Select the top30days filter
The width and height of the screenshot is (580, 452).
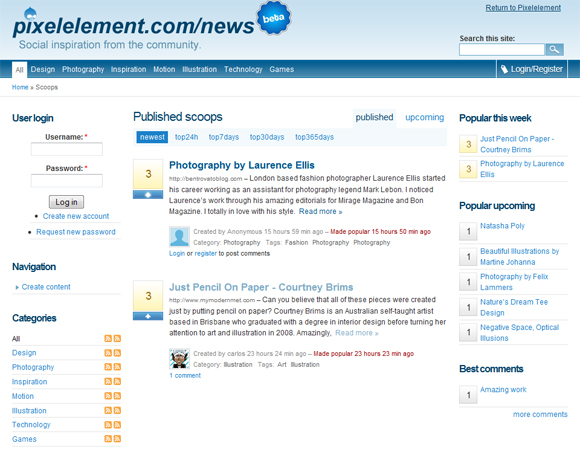point(267,137)
